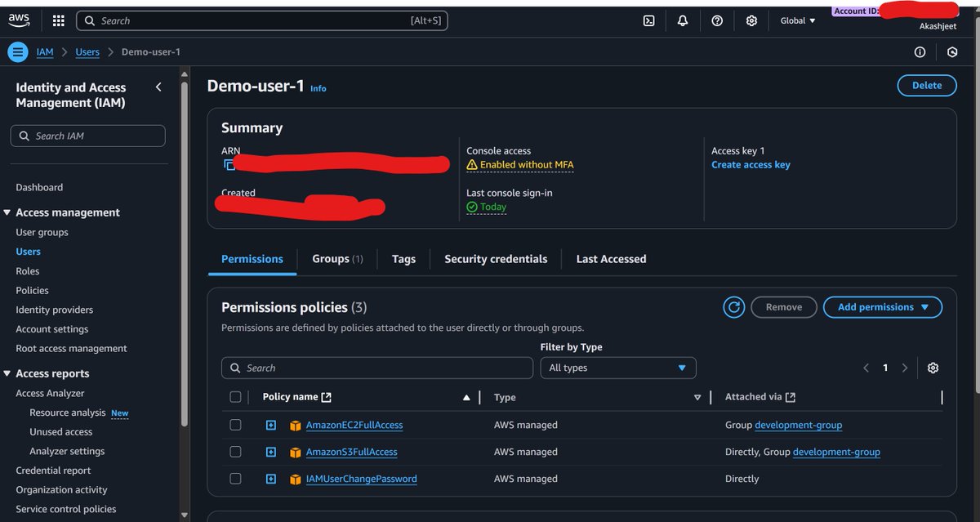Expand the AmazonS3FullAccess policy row
Viewport: 980px width, 522px height.
pos(271,452)
